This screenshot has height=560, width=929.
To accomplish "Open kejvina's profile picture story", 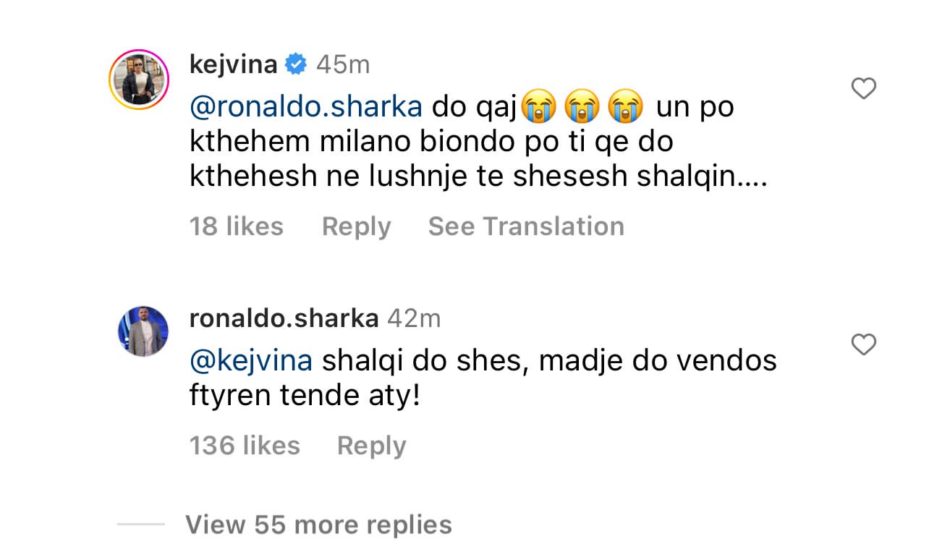I will 138,80.
